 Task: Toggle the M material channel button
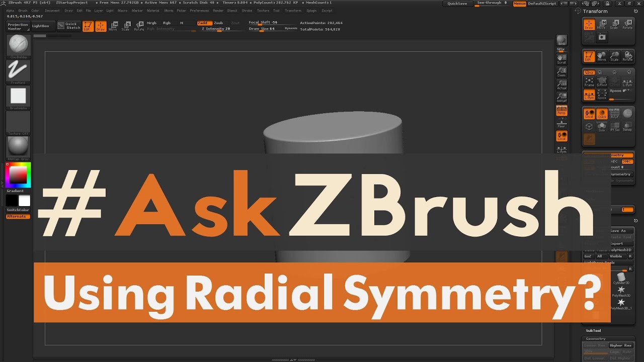pos(182,23)
